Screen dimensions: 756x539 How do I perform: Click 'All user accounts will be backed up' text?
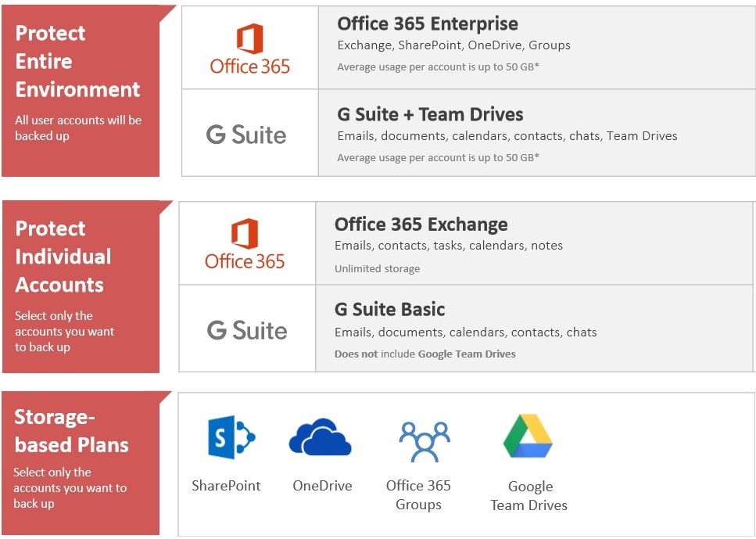pos(78,128)
